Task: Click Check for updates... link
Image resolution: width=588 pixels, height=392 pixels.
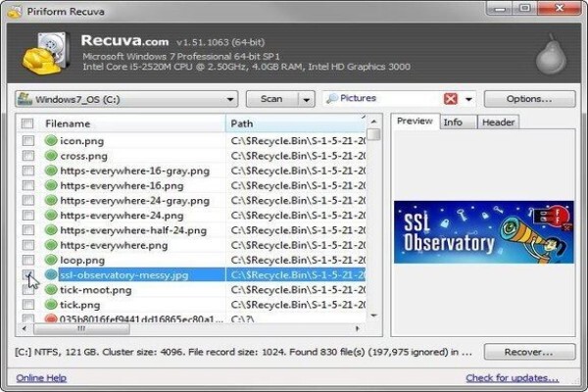Action: click(x=513, y=377)
